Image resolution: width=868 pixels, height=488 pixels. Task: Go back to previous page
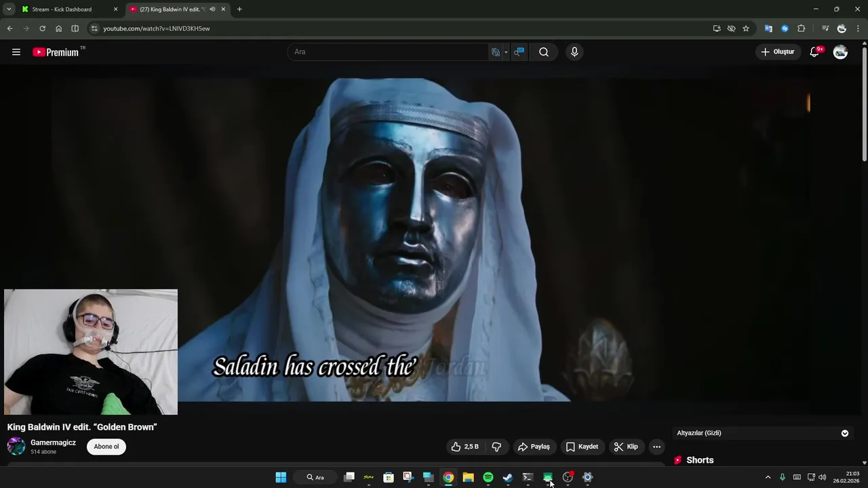[x=9, y=28]
